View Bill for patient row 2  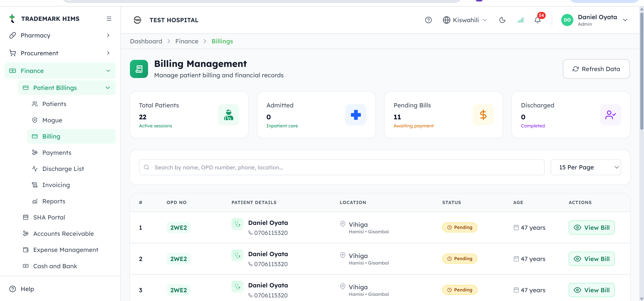point(591,259)
